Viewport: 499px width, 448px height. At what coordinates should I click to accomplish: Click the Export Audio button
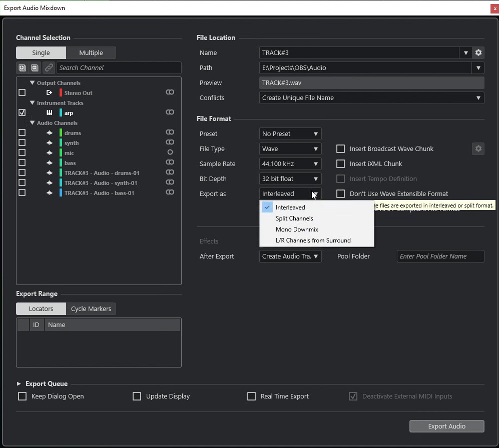[446, 426]
